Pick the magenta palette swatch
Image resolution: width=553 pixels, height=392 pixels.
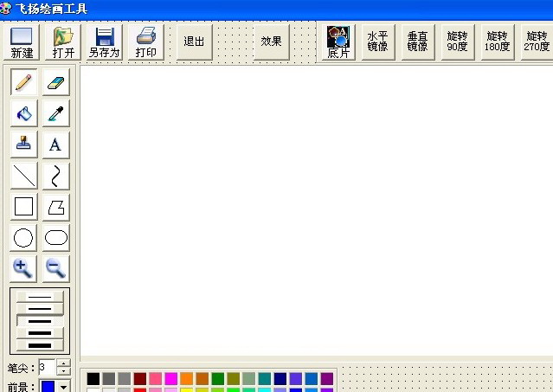click(171, 379)
